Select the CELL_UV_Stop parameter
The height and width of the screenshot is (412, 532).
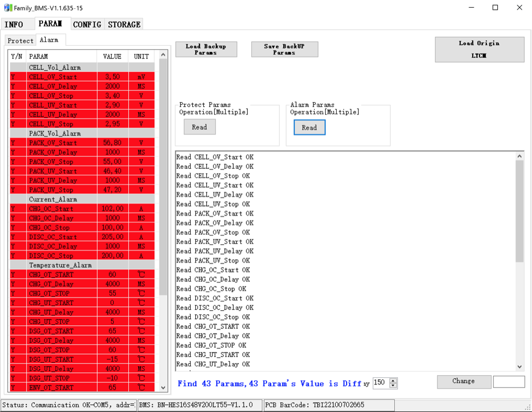[x=82, y=124]
